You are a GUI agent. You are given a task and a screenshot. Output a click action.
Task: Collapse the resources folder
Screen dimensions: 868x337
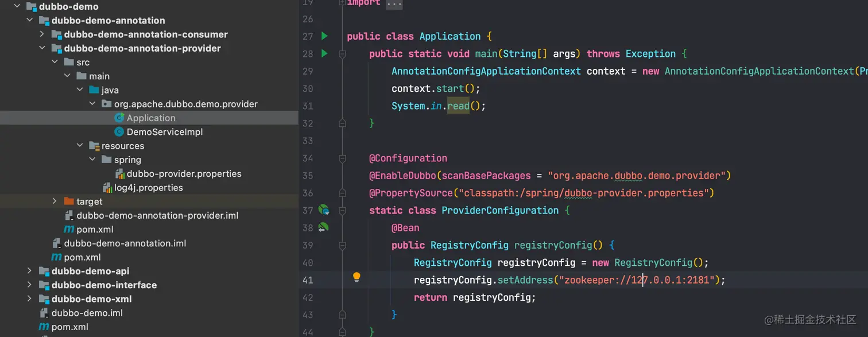[79, 146]
